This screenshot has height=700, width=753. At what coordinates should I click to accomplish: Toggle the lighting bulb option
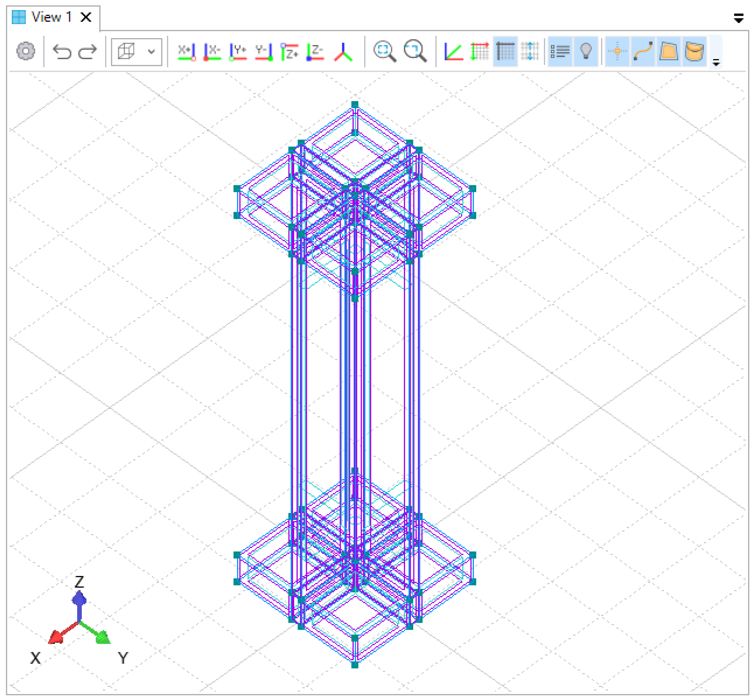coord(585,51)
